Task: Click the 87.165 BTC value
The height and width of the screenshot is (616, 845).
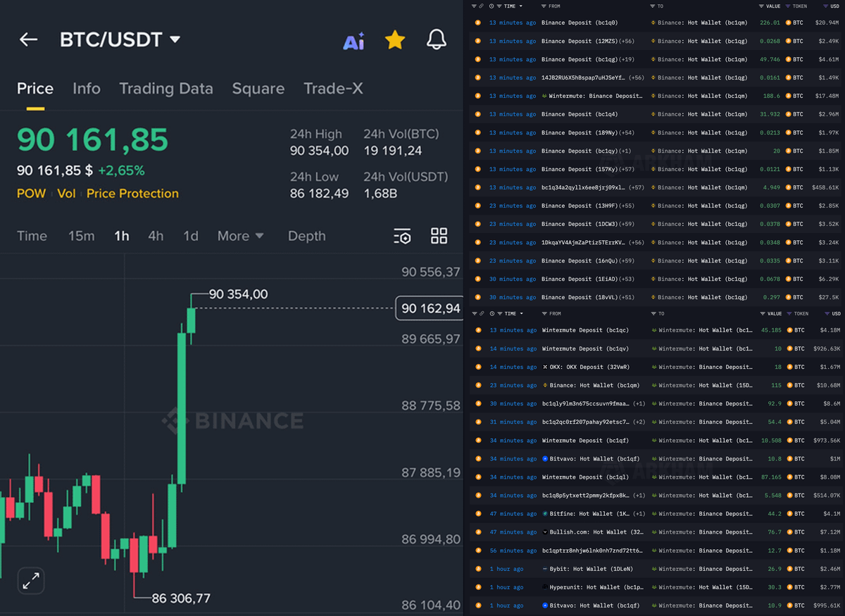Action: click(770, 477)
